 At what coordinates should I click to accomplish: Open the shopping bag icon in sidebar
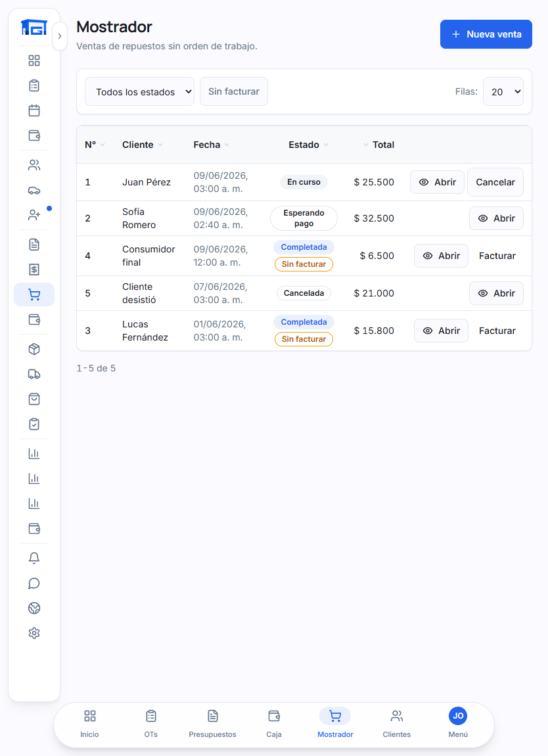(x=34, y=399)
